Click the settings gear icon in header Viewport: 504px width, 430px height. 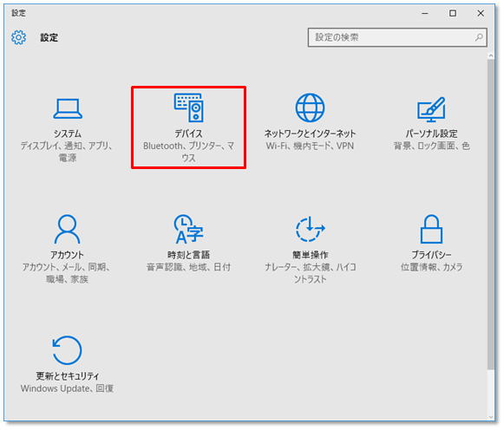coord(18,37)
